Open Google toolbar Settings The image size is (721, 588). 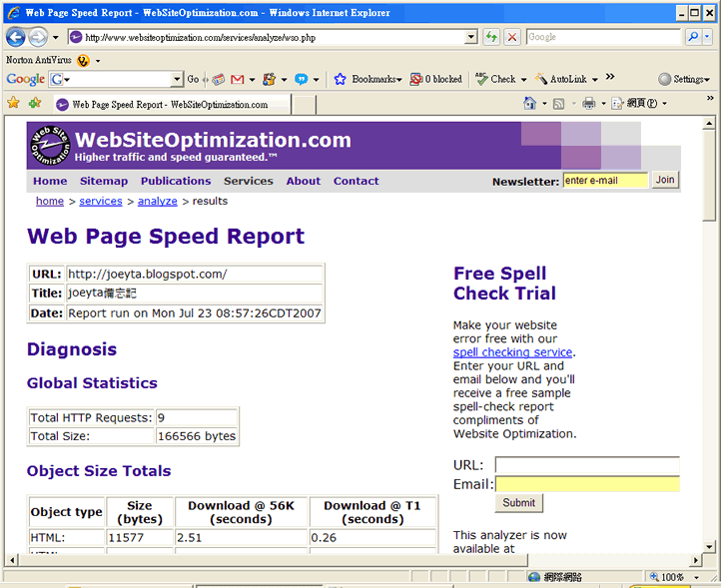(684, 79)
